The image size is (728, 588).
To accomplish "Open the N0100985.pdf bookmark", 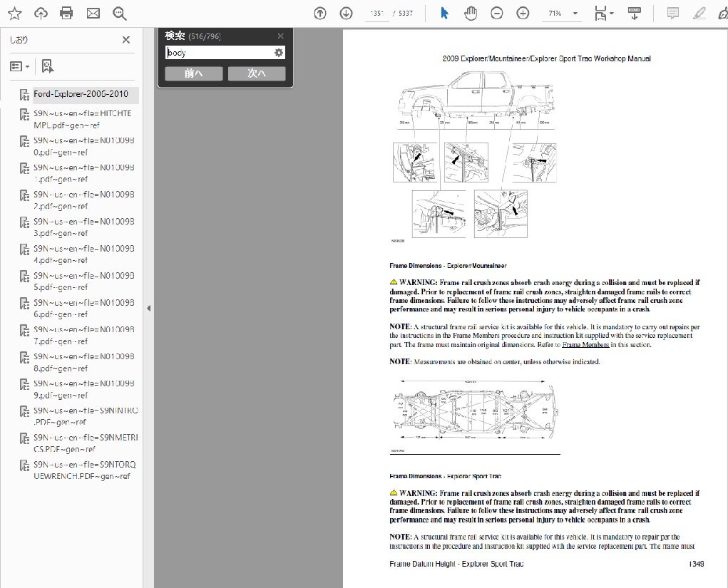I will pyautogui.click(x=84, y=282).
